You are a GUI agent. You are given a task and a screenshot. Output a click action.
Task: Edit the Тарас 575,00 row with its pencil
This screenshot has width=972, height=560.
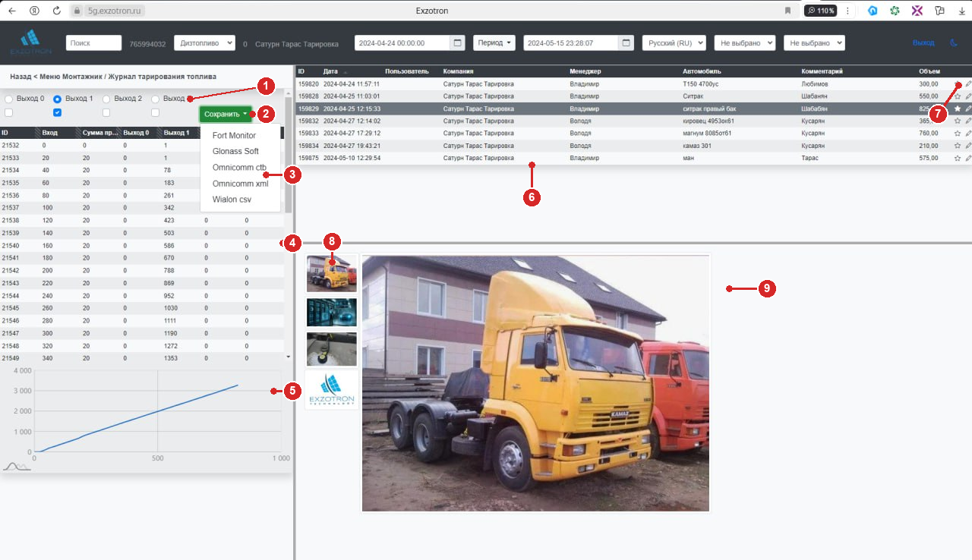(x=968, y=158)
